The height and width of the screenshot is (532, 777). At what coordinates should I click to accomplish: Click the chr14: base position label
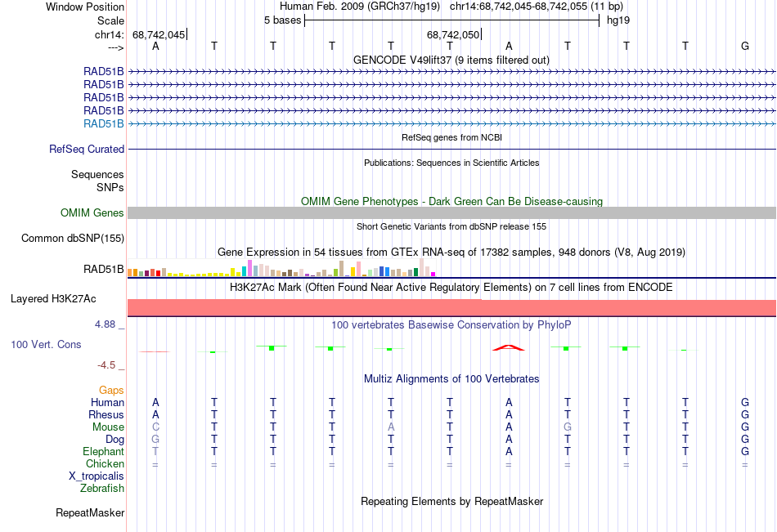(109, 34)
